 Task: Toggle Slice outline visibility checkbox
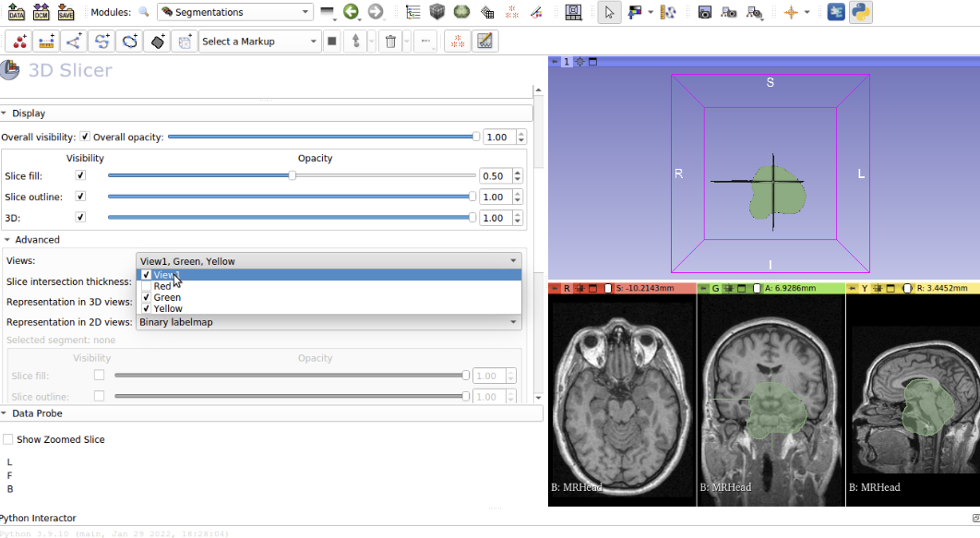pos(80,197)
